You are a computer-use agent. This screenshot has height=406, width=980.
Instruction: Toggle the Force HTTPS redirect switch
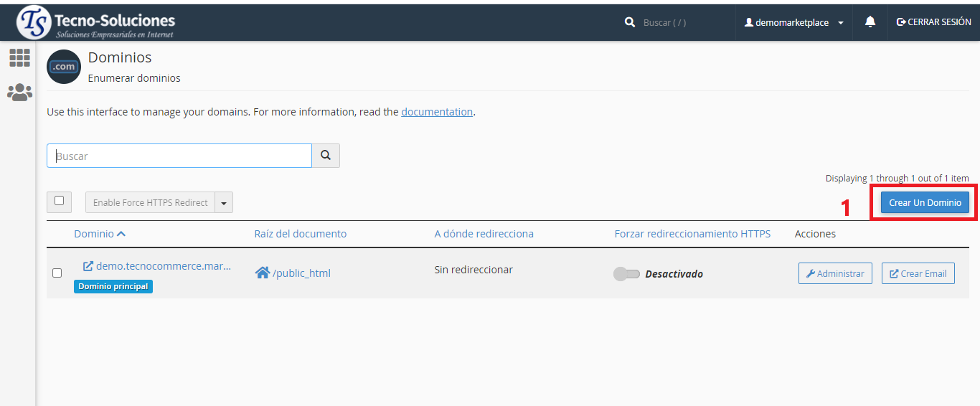[x=626, y=274]
